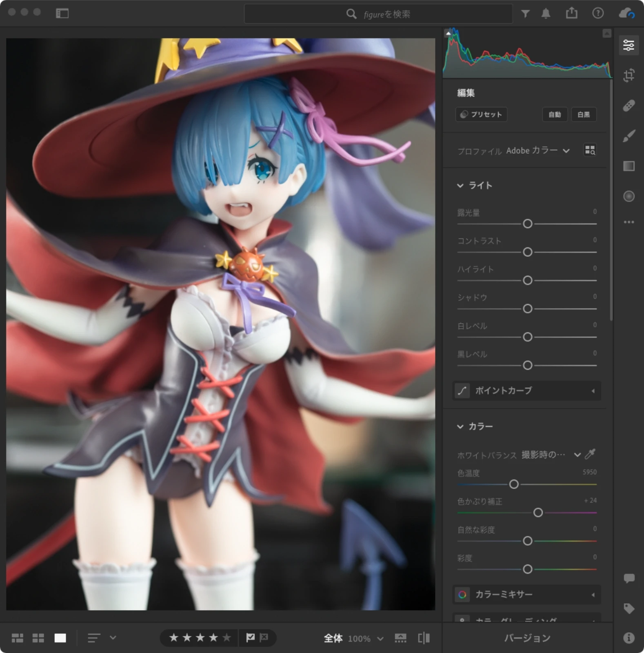Fit photo with 全体 button
This screenshot has height=653, width=644.
tap(333, 638)
